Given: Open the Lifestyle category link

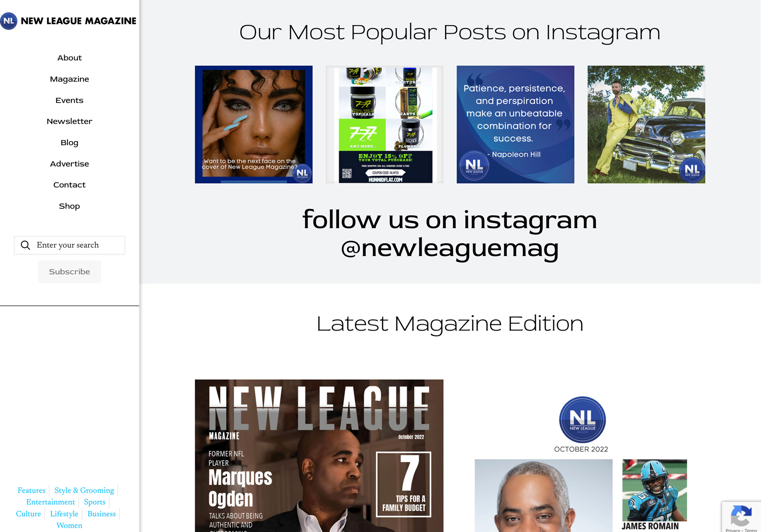Looking at the screenshot, I should (64, 514).
